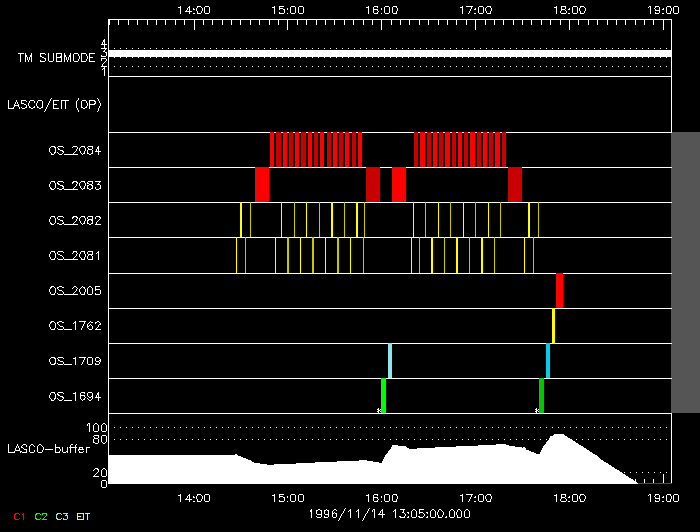Click the red block in the OS_2005 row
Screen dimensions: 700x532
point(560,290)
